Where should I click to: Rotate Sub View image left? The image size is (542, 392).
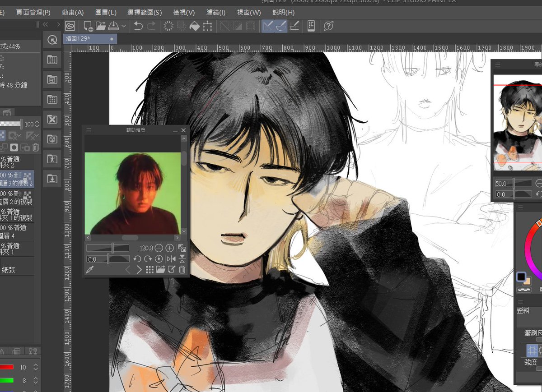coord(137,259)
